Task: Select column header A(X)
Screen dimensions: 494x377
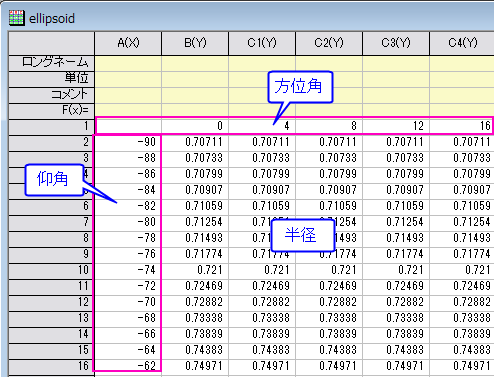Action: coord(128,43)
